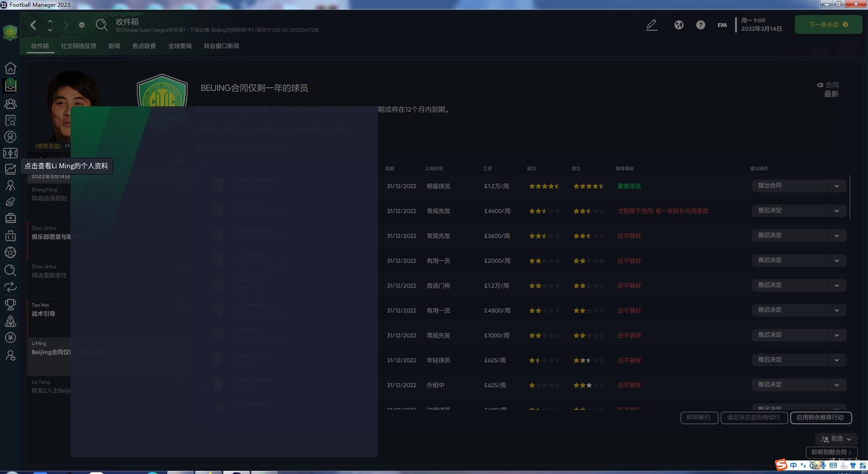Expand the 提出合同 action dropdown

837,186
